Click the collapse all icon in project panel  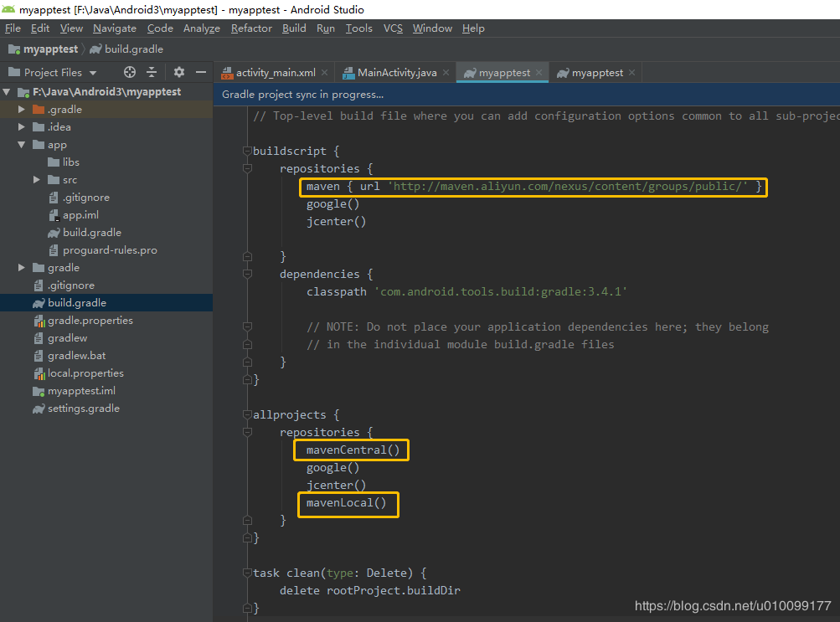pyautogui.click(x=152, y=72)
